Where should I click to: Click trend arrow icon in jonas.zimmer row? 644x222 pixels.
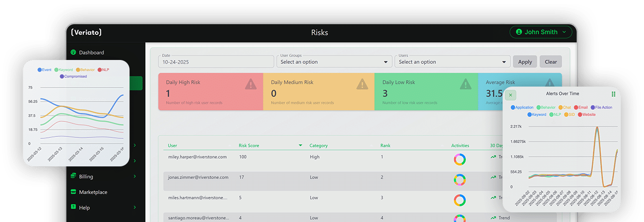pyautogui.click(x=493, y=177)
